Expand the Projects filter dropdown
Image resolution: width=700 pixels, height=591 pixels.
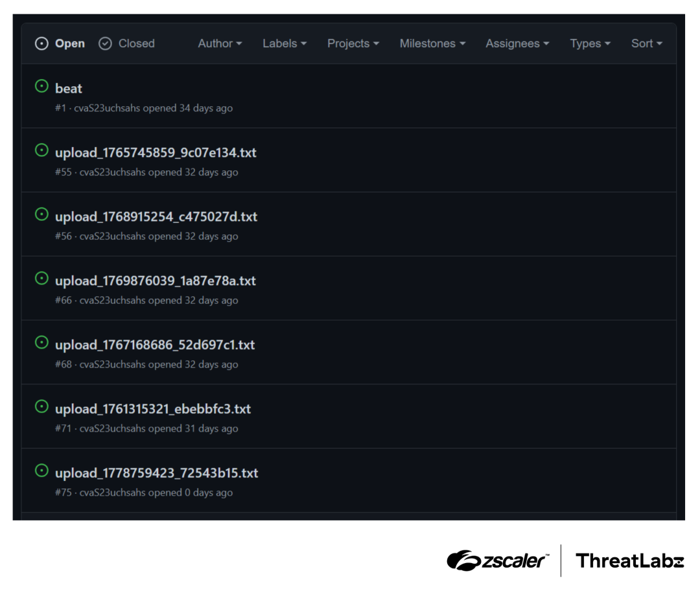point(353,43)
